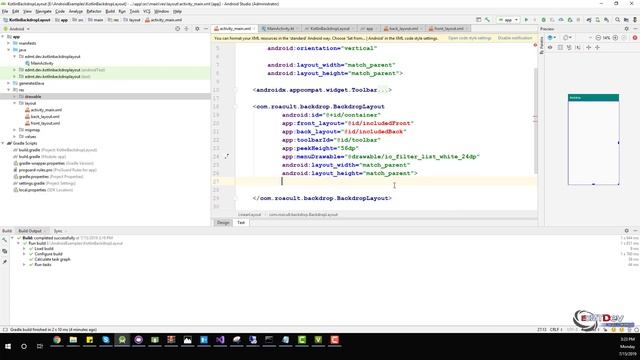
Task: Collapse the Gradle Scripts node
Action: tap(3, 143)
